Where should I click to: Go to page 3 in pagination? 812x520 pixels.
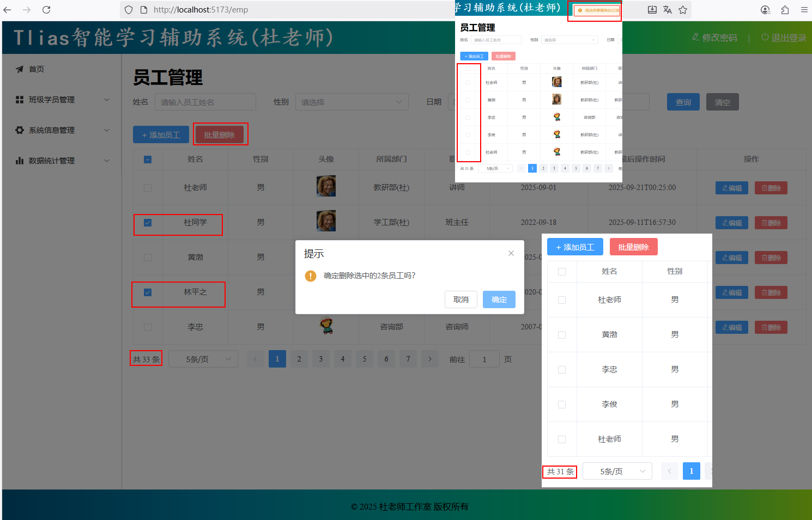pyautogui.click(x=320, y=359)
